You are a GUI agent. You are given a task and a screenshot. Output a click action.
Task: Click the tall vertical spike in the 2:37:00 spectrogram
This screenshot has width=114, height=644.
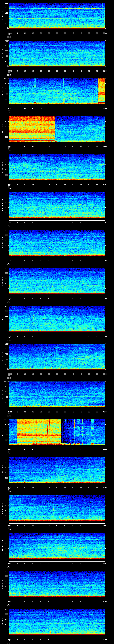tap(75, 318)
